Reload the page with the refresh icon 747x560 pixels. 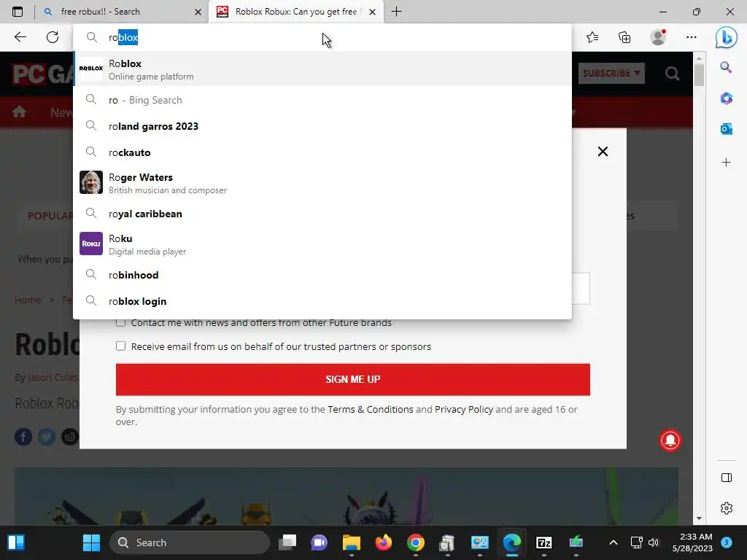[53, 37]
